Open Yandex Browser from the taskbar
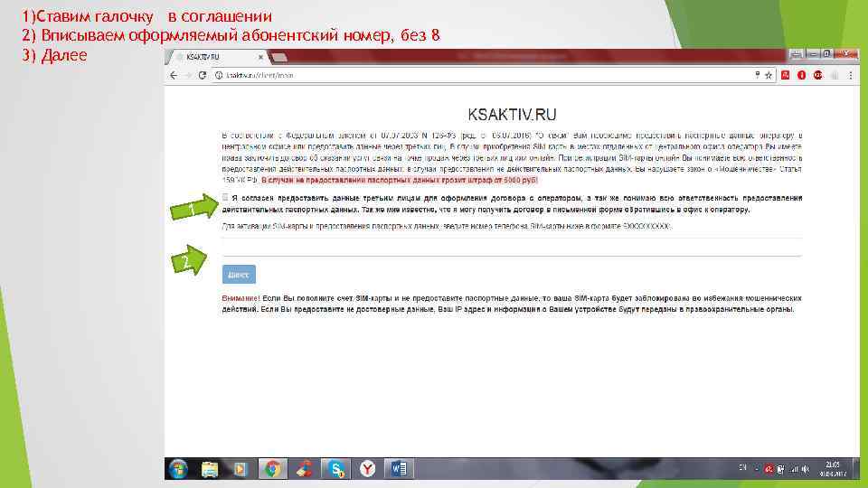Image resolution: width=868 pixels, height=488 pixels. click(368, 469)
